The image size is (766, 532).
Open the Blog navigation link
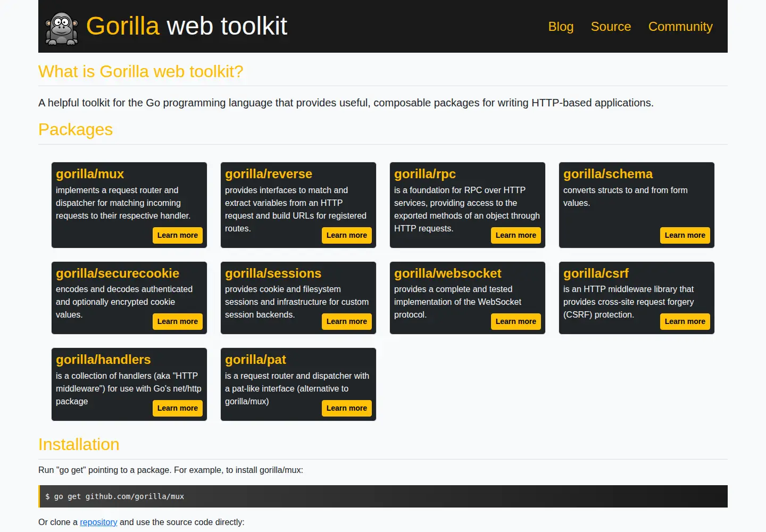(x=561, y=27)
